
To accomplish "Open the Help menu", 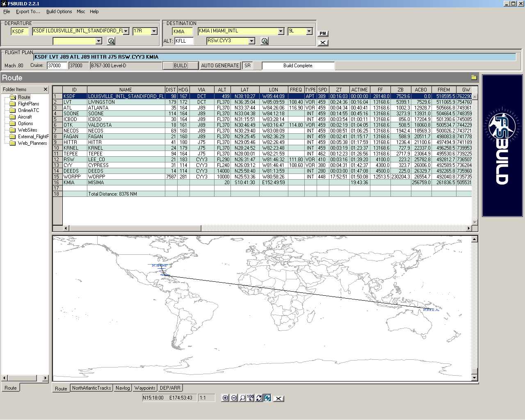I will (94, 11).
